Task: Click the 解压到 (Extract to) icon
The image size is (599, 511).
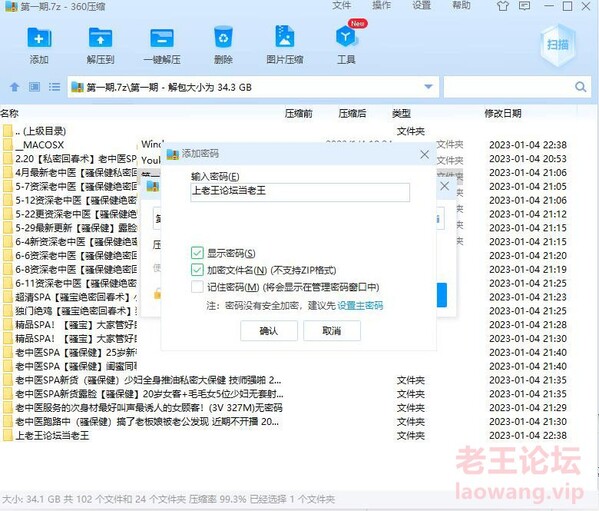Action: (x=100, y=38)
